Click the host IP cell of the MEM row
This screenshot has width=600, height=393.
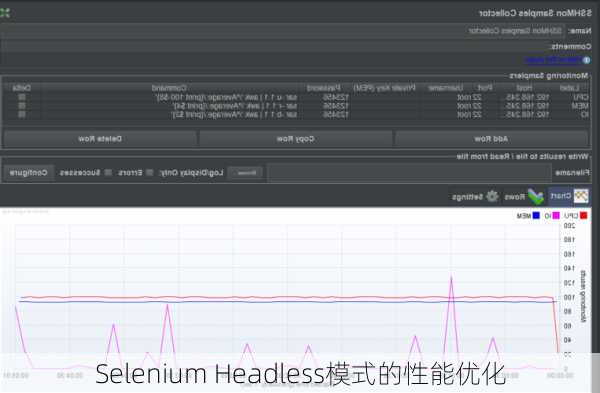(x=528, y=106)
